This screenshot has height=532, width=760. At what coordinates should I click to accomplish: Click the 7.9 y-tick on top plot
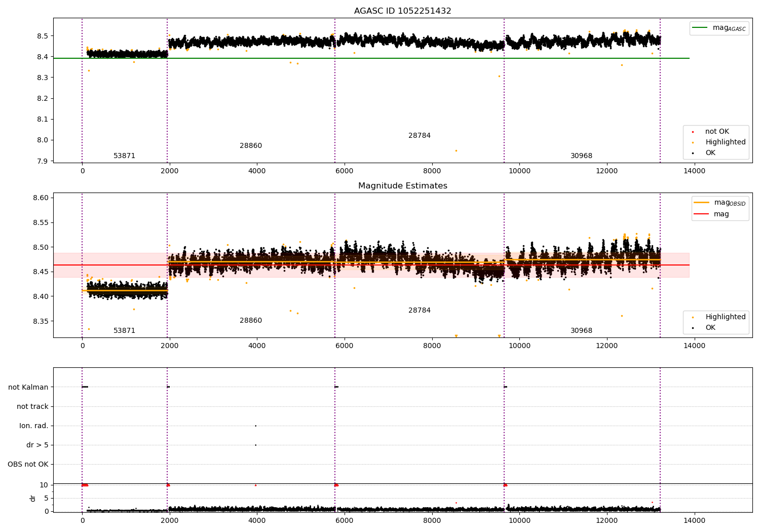(42, 161)
